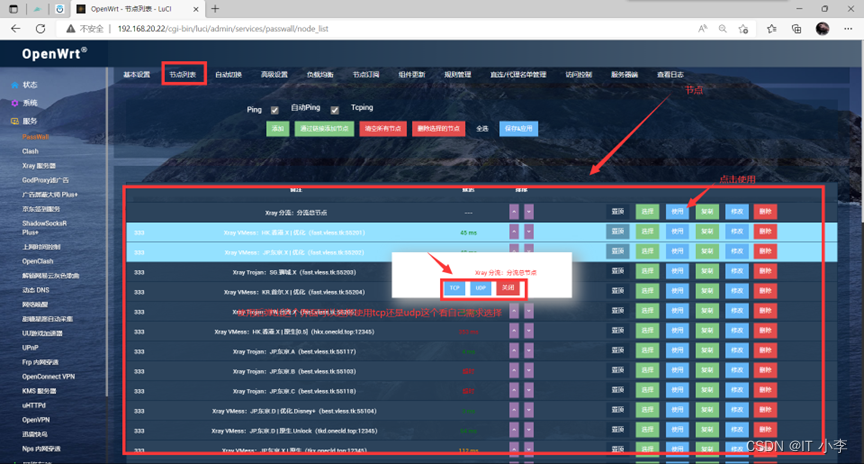Click 通过链接添加节点 button

click(x=324, y=128)
